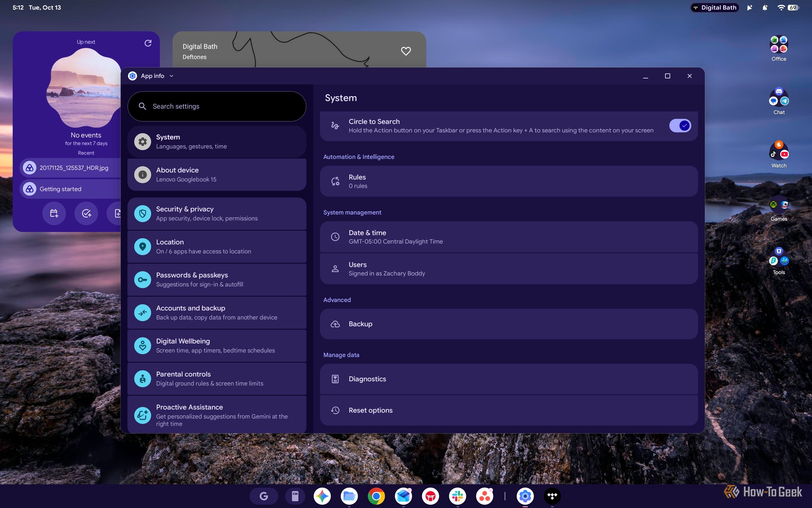Image resolution: width=812 pixels, height=508 pixels.
Task: Open Files app from the taskbar
Action: (349, 496)
